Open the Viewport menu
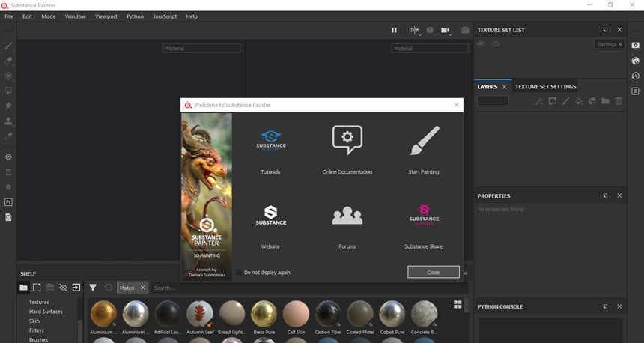Image resolution: width=644 pixels, height=343 pixels. click(x=106, y=16)
